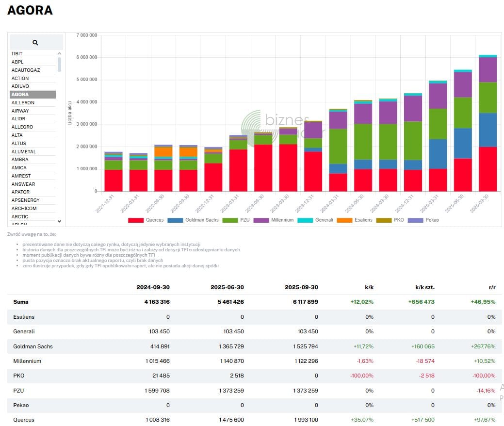Click the magnifier search icon
504x426 pixels.
(35, 42)
